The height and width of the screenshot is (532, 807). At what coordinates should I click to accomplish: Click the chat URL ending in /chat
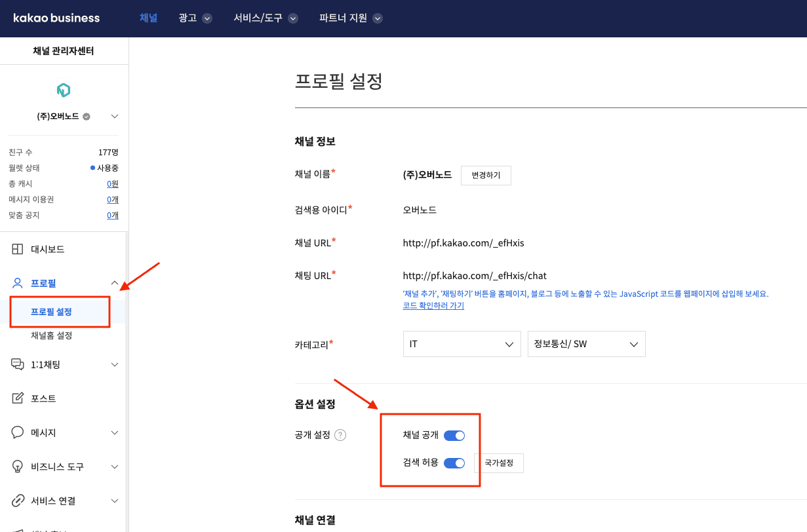click(x=475, y=276)
